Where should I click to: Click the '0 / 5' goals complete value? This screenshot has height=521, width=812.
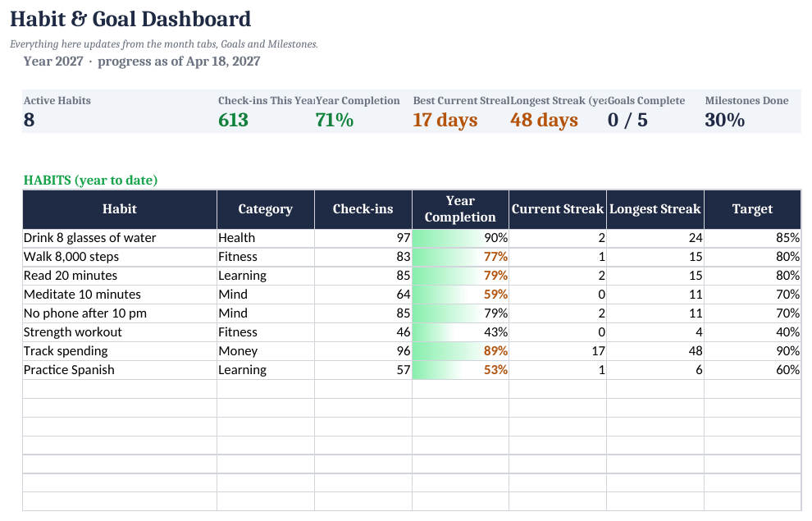(x=627, y=120)
